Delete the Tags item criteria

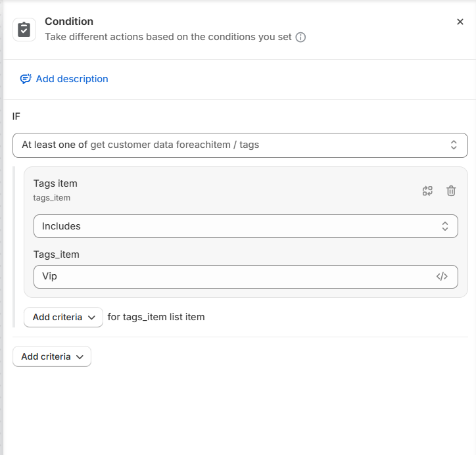tap(451, 191)
